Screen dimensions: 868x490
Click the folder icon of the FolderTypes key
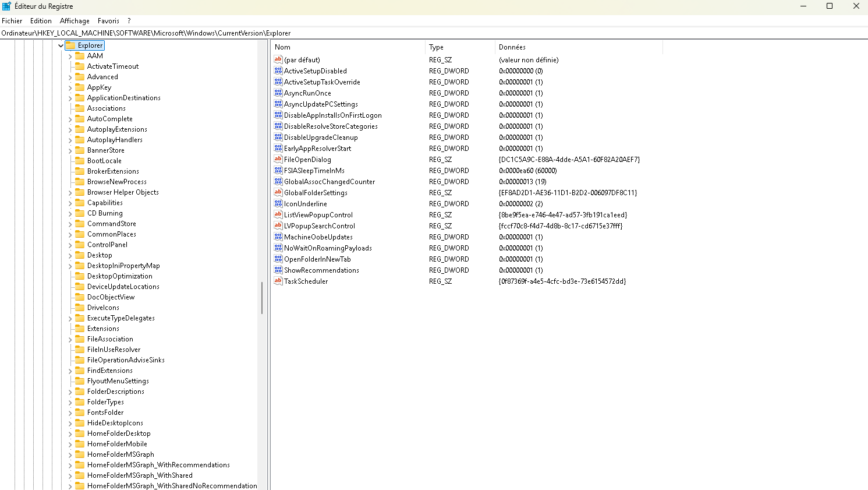click(x=80, y=401)
